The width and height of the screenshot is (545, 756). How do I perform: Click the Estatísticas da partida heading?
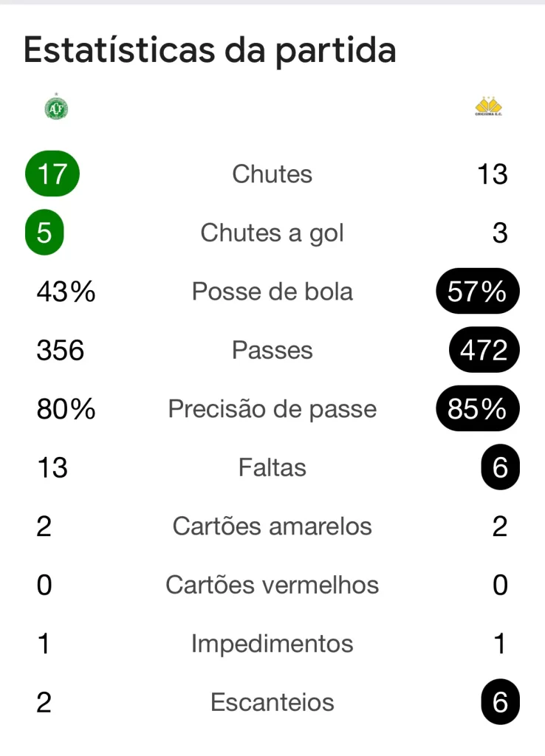(210, 50)
